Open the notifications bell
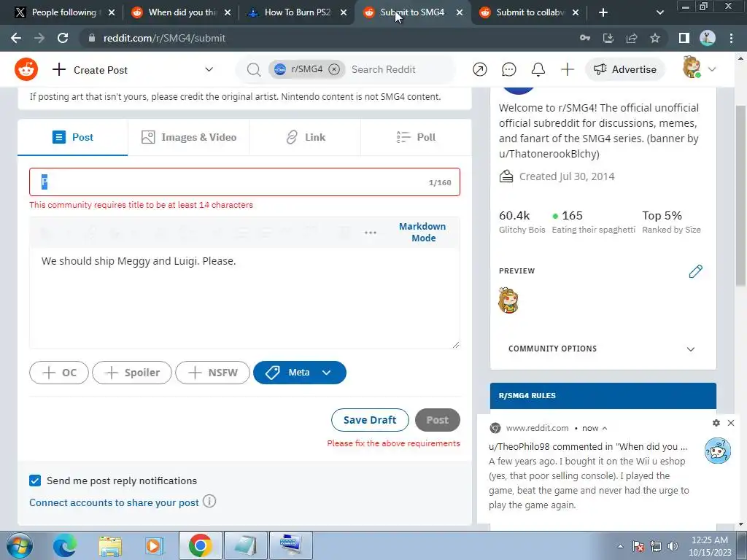Image resolution: width=747 pixels, height=560 pixels. pyautogui.click(x=538, y=69)
